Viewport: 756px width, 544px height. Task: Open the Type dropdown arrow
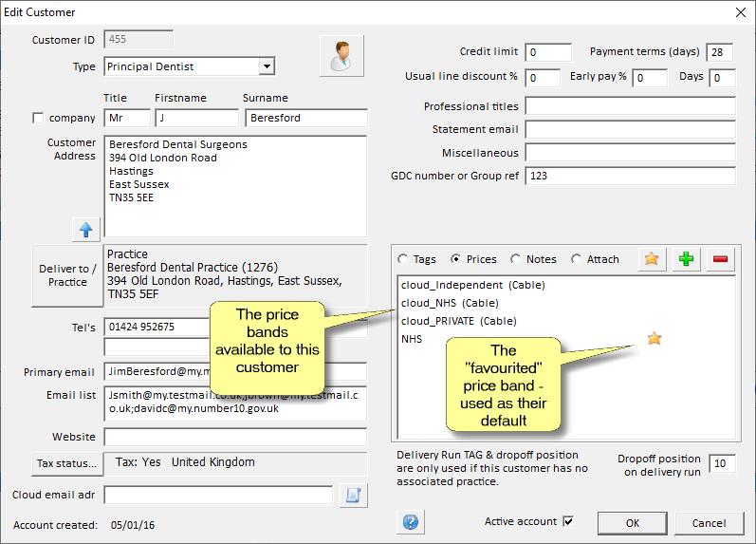pyautogui.click(x=267, y=66)
